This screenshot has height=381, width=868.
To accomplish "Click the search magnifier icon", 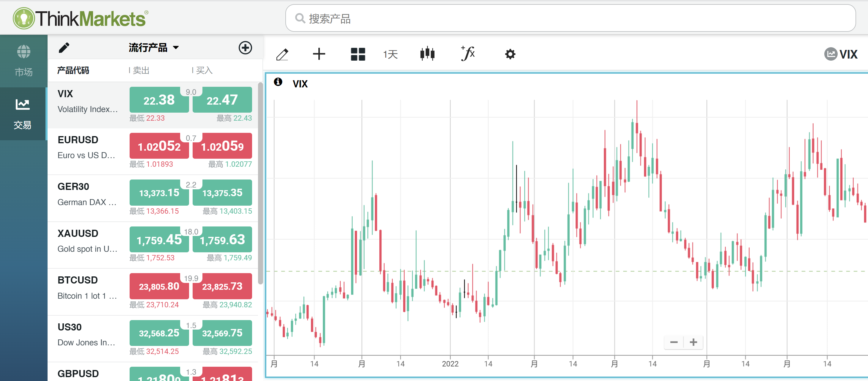I will (300, 18).
